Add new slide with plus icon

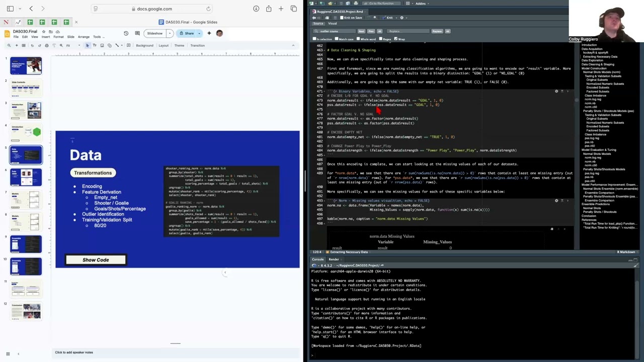coord(17,45)
